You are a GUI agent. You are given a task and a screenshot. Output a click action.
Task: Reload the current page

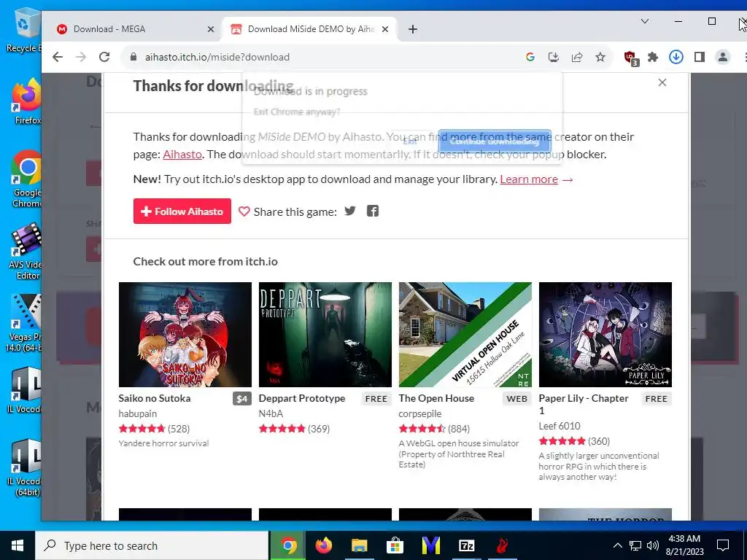pyautogui.click(x=104, y=57)
